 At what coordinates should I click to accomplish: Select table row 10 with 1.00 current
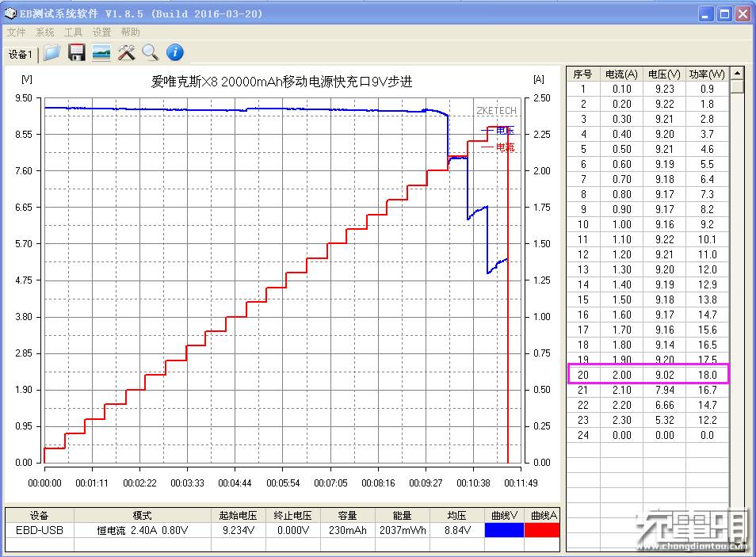(647, 225)
